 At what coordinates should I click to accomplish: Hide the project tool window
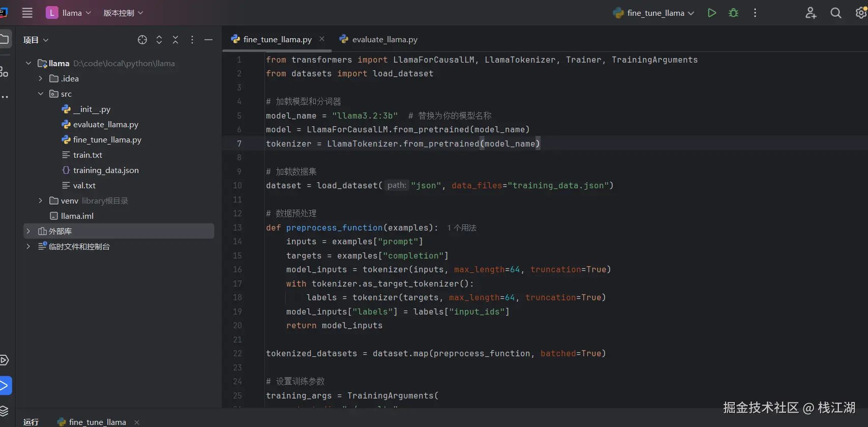(x=208, y=40)
